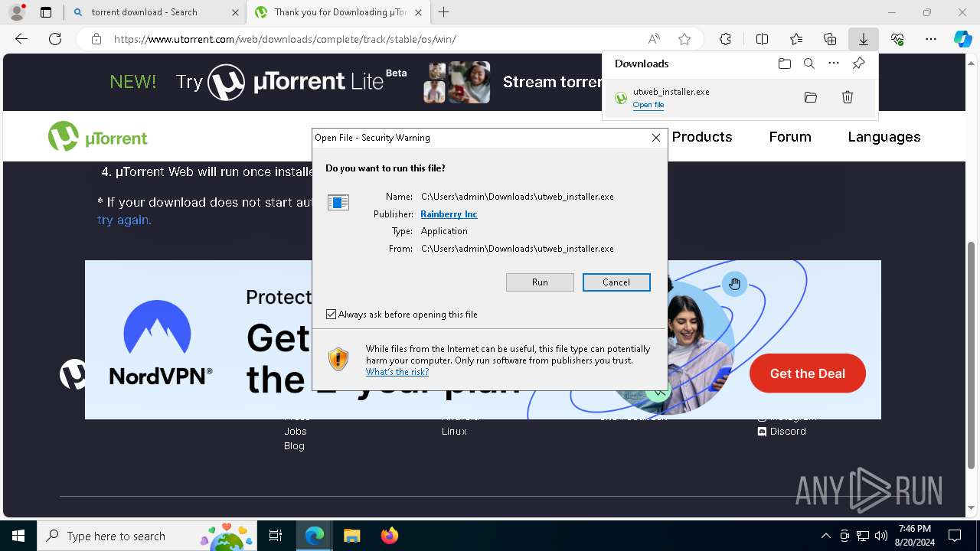Click the Downloads toolbar button
Viewport: 980px width, 551px height.
(864, 39)
